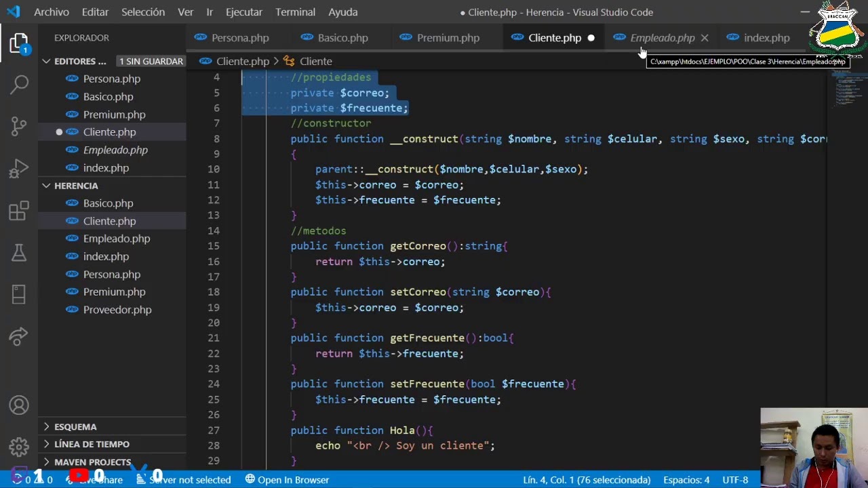The height and width of the screenshot is (488, 868).
Task: Open the Live Share arrow icon
Action: coord(19,336)
